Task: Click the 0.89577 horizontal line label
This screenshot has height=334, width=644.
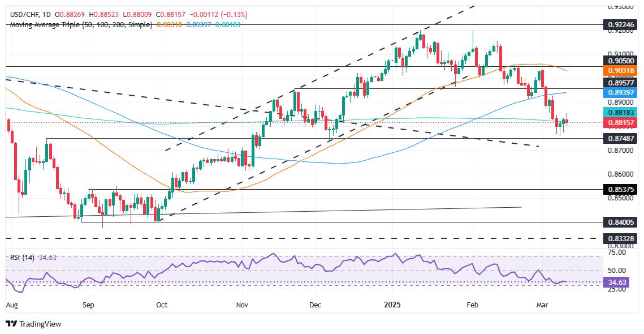Action: [620, 83]
